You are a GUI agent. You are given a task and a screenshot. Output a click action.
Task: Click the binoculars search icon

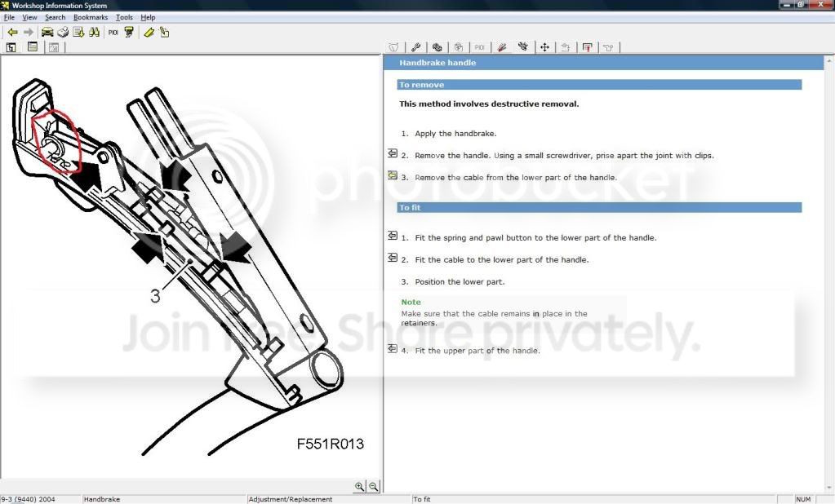pyautogui.click(x=94, y=33)
